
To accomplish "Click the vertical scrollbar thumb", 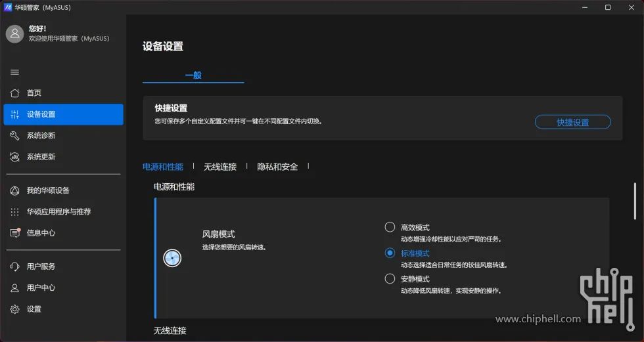I will 635,201.
